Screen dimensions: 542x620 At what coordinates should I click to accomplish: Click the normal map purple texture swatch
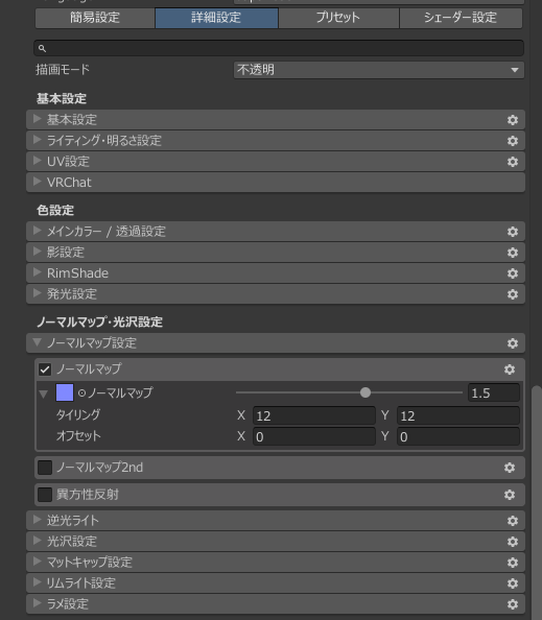coord(64,393)
